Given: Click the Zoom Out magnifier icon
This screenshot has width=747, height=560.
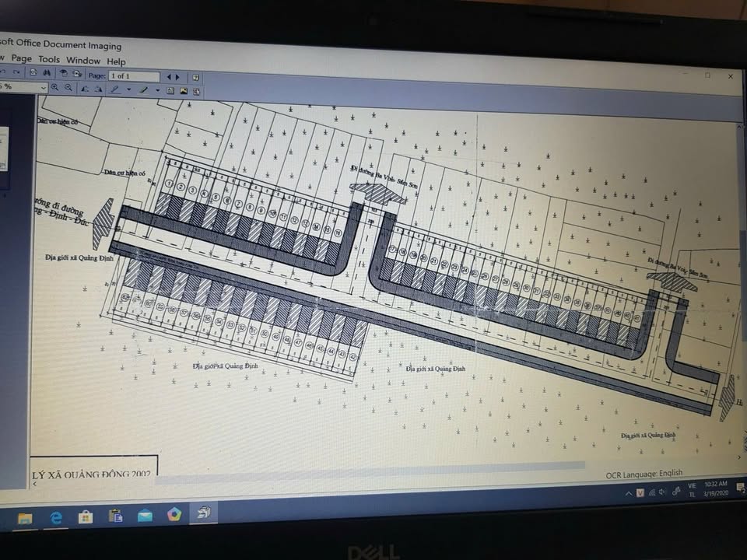Looking at the screenshot, I should tap(68, 89).
